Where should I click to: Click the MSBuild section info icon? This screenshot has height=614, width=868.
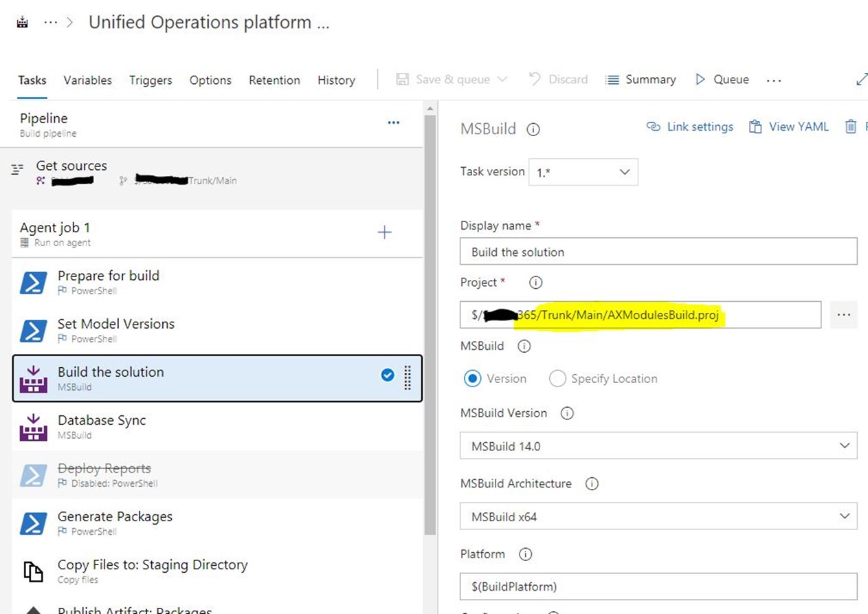[x=524, y=347]
